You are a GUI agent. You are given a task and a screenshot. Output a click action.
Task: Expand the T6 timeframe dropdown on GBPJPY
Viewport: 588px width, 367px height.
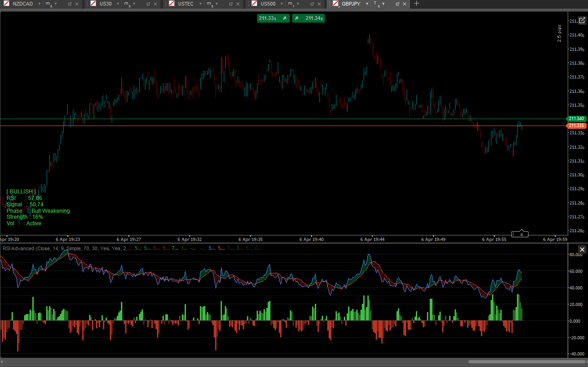coord(383,4)
